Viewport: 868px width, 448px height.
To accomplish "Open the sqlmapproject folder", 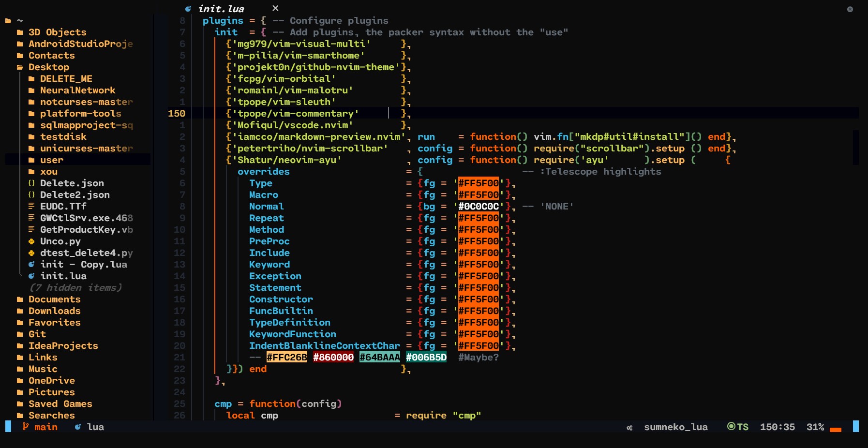I will pyautogui.click(x=86, y=125).
